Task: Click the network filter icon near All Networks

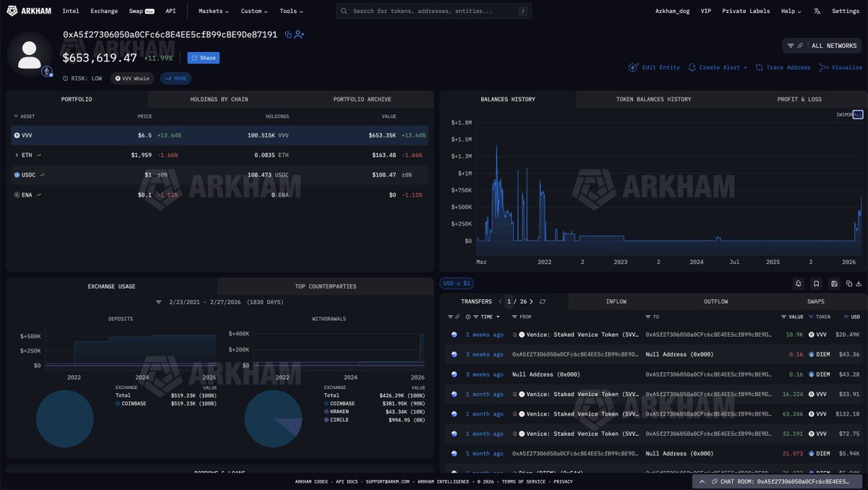Action: click(x=791, y=46)
